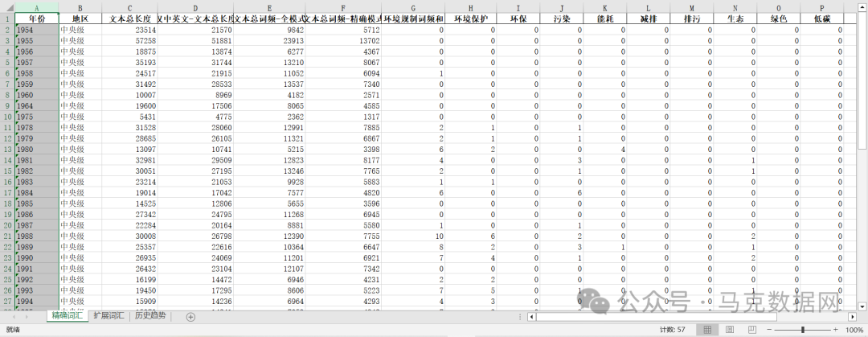The image size is (868, 337).
Task: Select column P header
Action: click(821, 8)
